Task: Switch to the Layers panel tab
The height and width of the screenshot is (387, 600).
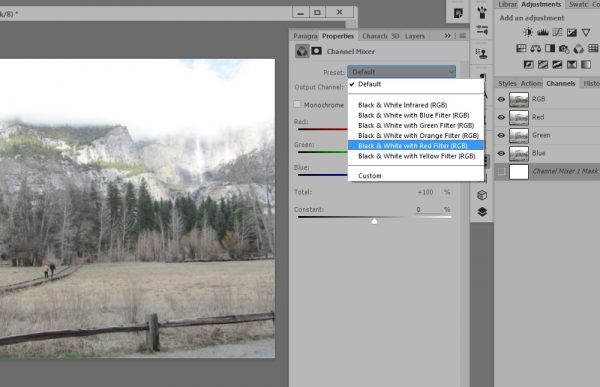Action: click(415, 36)
